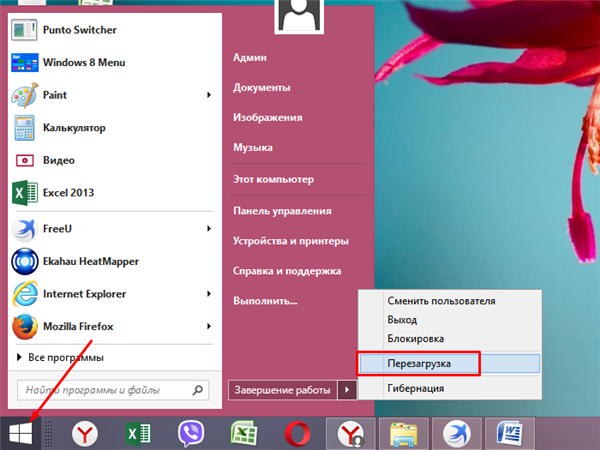Viewport: 600px width, 450px height.
Task: Open Viber from the taskbar
Action: [x=191, y=434]
